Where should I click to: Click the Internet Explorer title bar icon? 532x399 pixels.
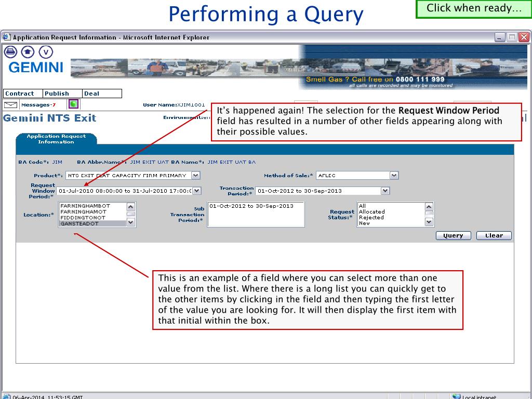pos(6,37)
